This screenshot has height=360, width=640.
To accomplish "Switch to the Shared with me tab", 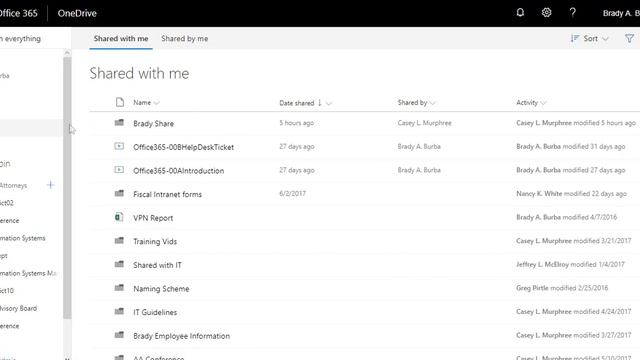I will 121,38.
